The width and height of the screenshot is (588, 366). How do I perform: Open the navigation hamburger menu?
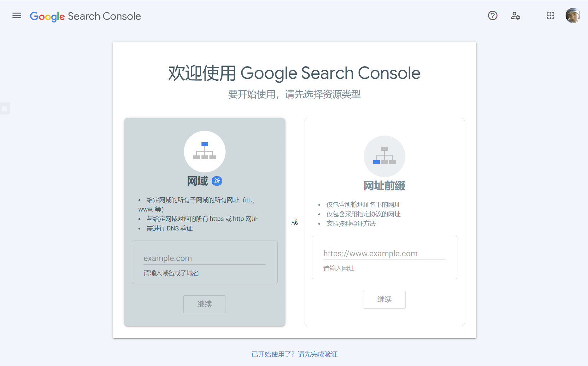pyautogui.click(x=16, y=16)
